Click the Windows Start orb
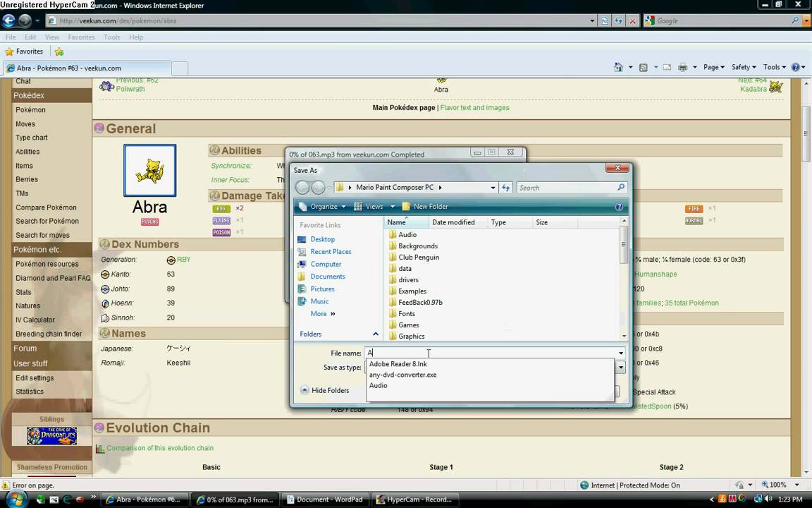This screenshot has height=508, width=812. 16,500
